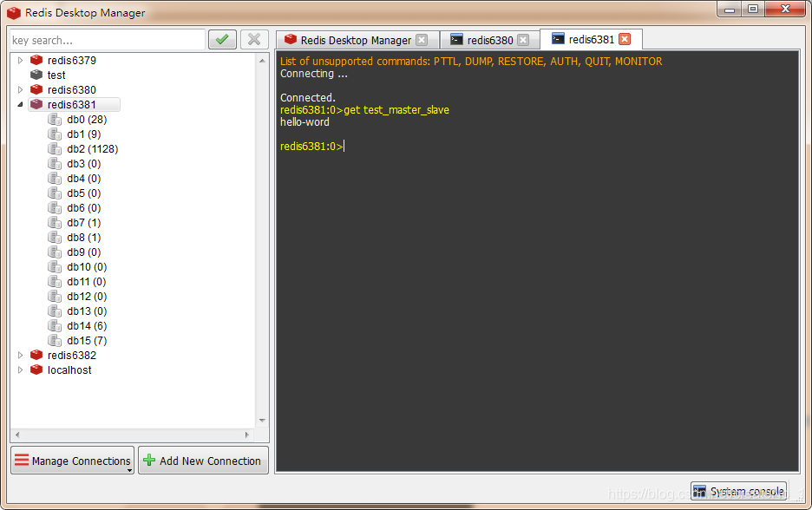
Task: Select db8 (1) in tree
Action: click(x=84, y=238)
